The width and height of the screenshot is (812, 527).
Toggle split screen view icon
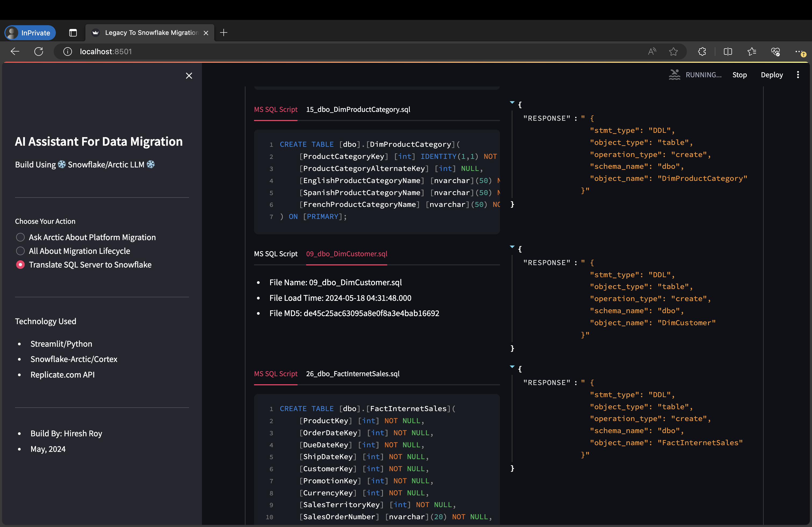(x=727, y=52)
